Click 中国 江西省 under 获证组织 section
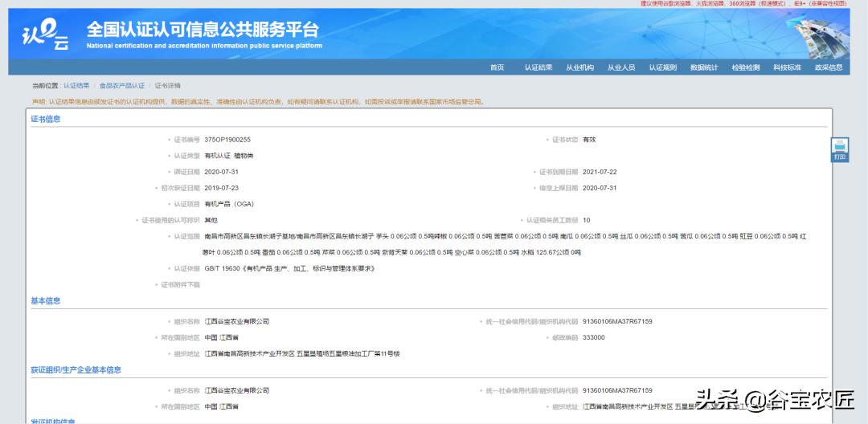This screenshot has height=424, width=868. [222, 406]
